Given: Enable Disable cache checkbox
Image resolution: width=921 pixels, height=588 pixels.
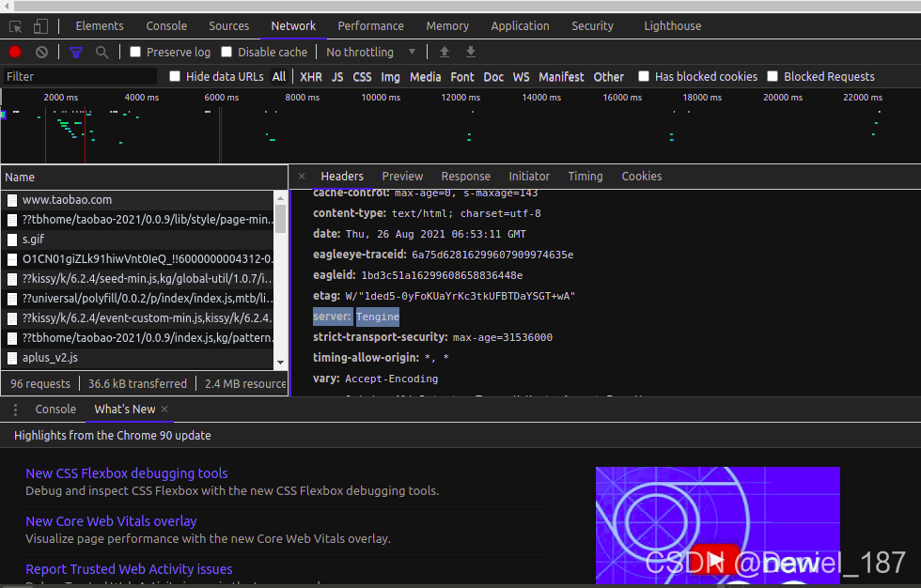Looking at the screenshot, I should click(226, 52).
